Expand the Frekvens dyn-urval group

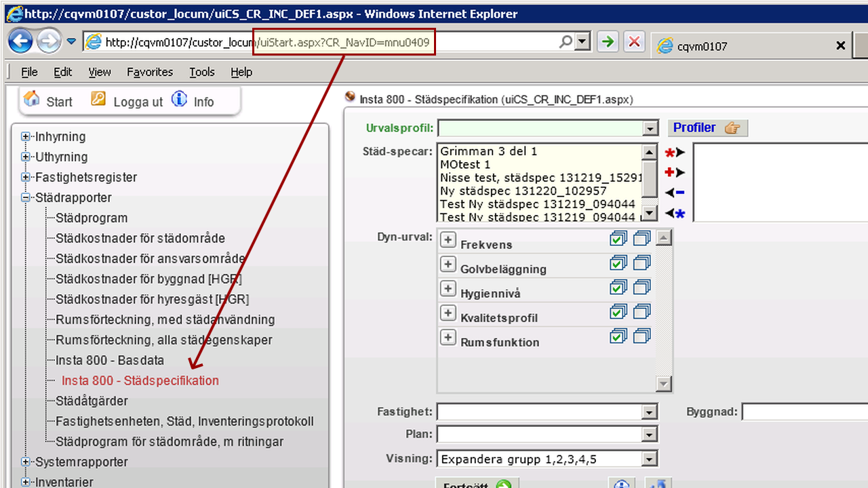(448, 240)
